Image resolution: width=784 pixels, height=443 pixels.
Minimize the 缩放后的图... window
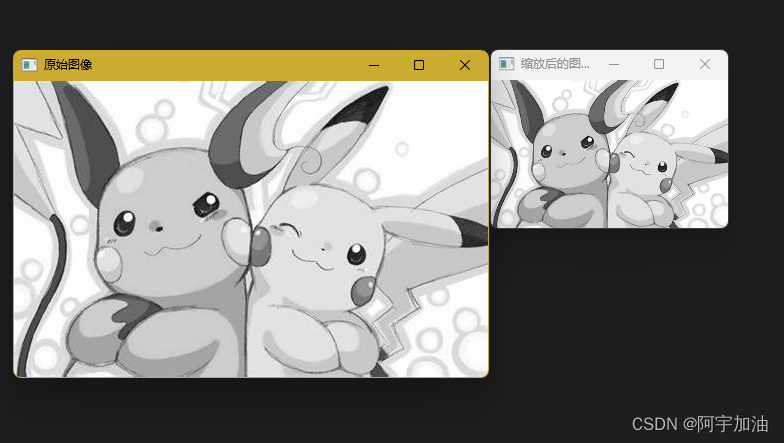614,64
